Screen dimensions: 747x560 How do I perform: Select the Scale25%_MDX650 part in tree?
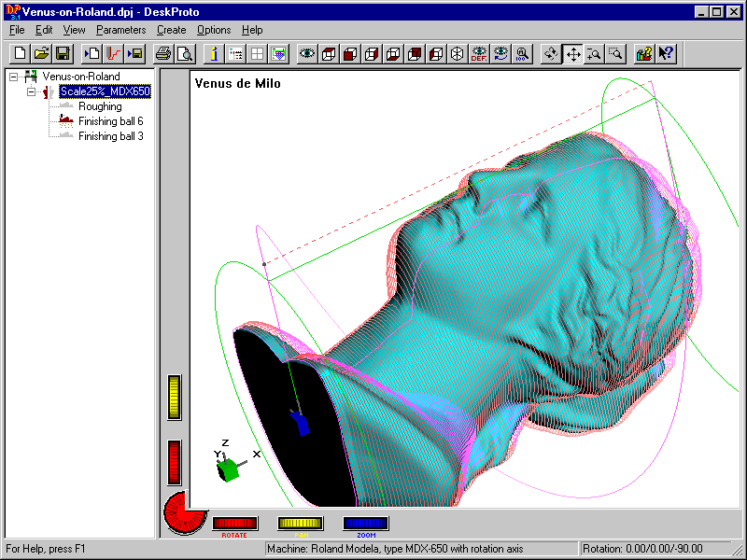(x=105, y=91)
